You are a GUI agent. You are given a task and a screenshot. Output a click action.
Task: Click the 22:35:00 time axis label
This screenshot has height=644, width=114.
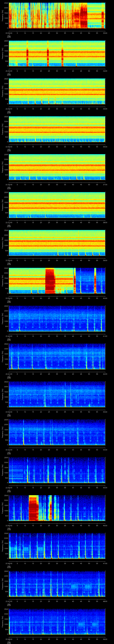9,147
